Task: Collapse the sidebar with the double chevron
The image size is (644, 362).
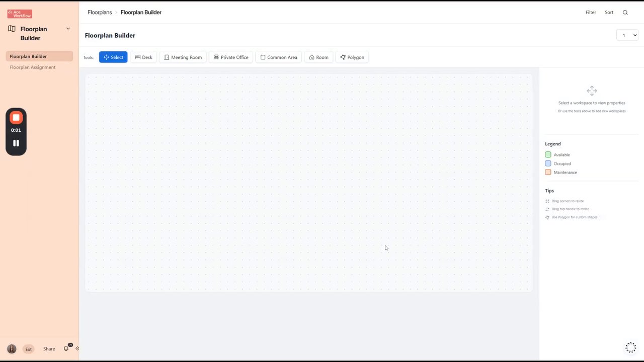Action: [x=77, y=348]
